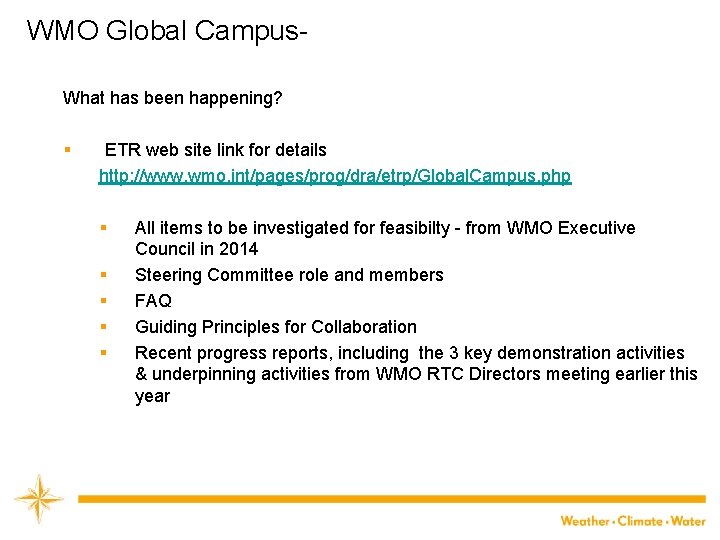The height and width of the screenshot is (540, 720).
Task: Click 'ETR web site link for details' text
Action: 215,150
